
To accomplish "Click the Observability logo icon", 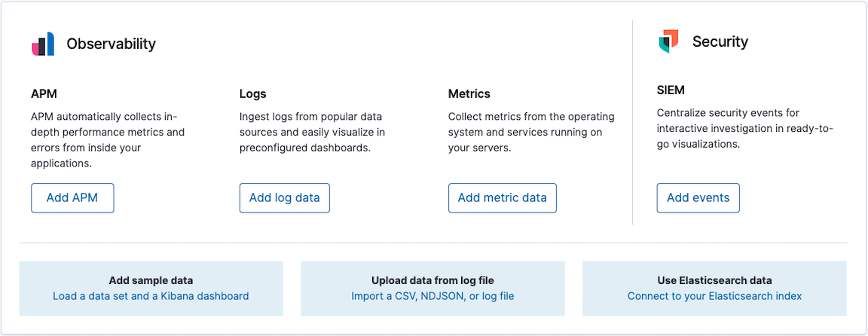I will click(43, 44).
